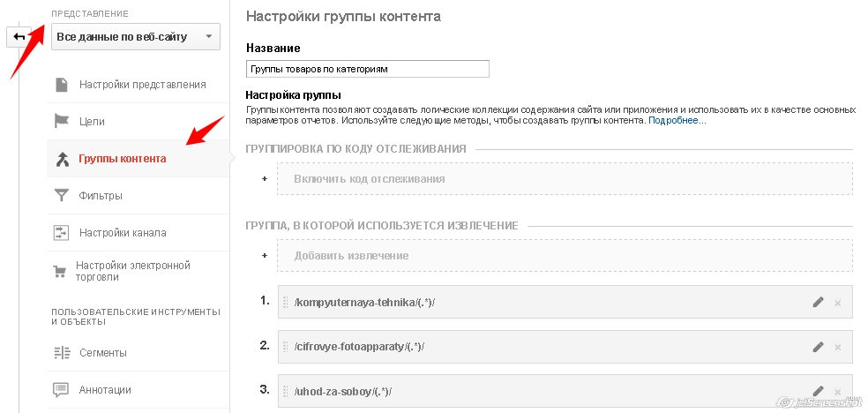Edit the cifrovye-fotoapparaty rule with pencil icon
Screen dimensions: 868x413
tap(818, 347)
